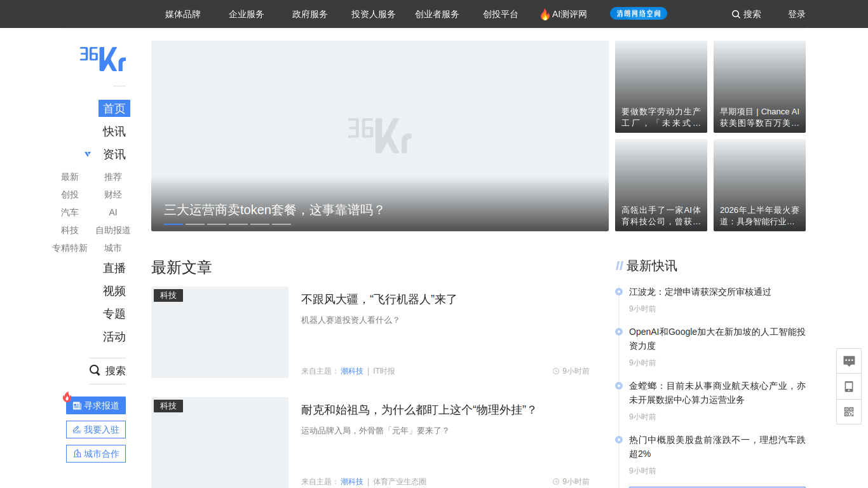
Task: Select 首页 in sidebar
Action: click(x=114, y=109)
